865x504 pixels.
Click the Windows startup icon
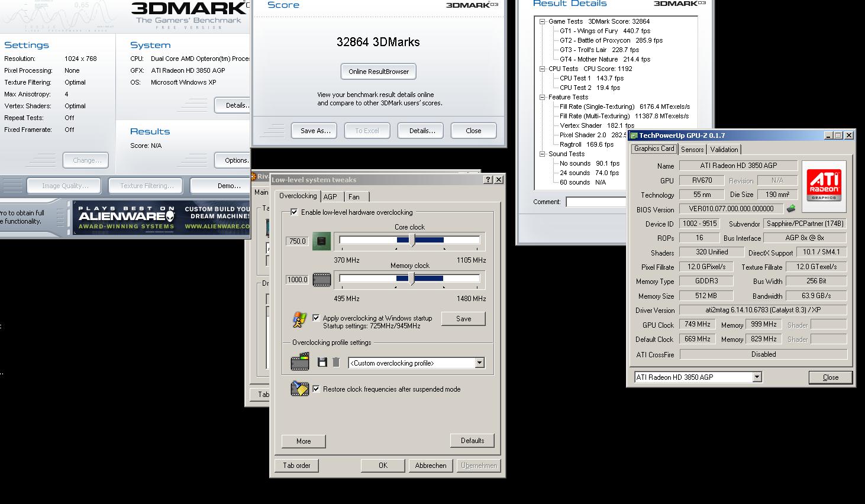point(300,319)
